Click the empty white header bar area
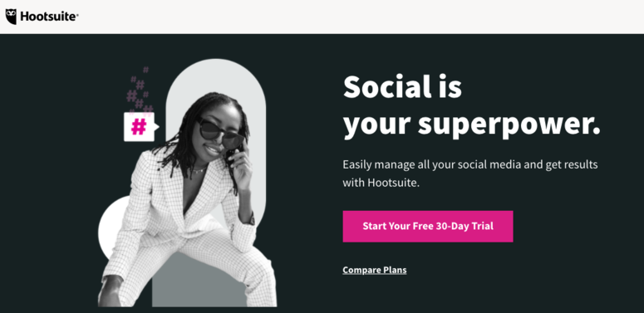The width and height of the screenshot is (644, 313). tap(361, 17)
